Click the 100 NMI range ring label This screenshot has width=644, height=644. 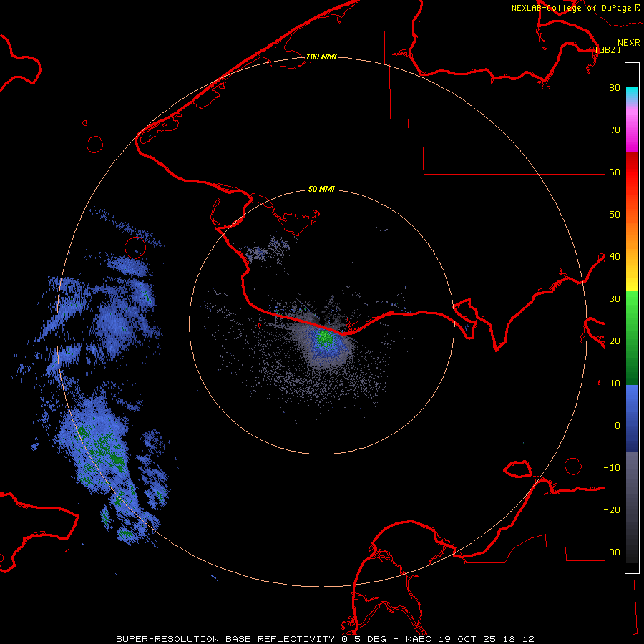click(321, 57)
